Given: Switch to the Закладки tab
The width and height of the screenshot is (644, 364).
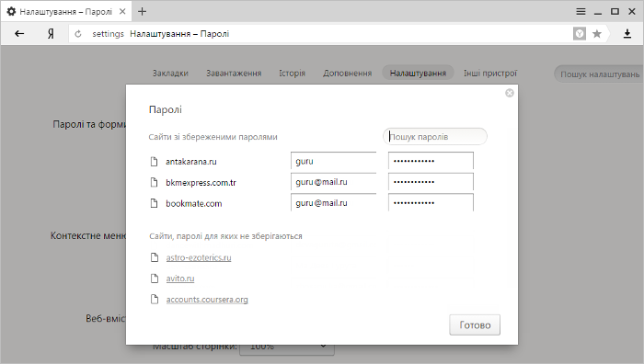Looking at the screenshot, I should 170,73.
